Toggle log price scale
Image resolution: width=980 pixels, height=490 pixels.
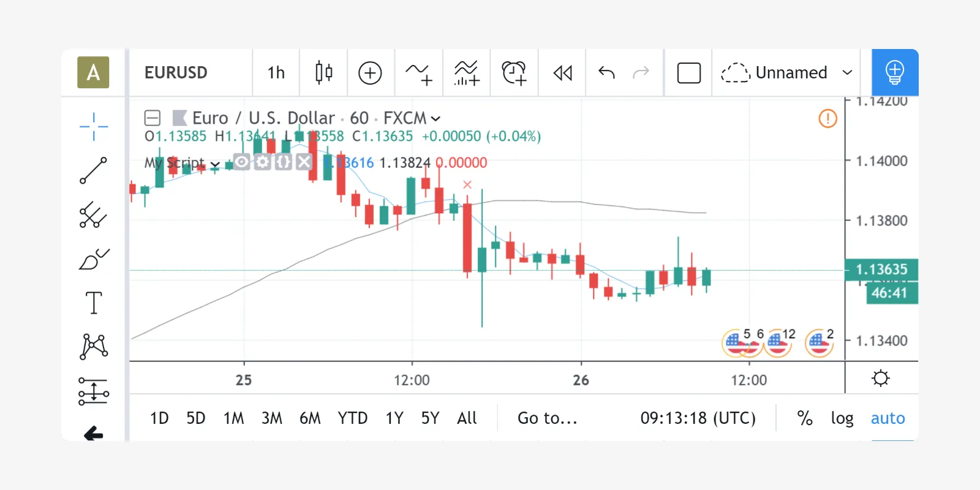842,418
